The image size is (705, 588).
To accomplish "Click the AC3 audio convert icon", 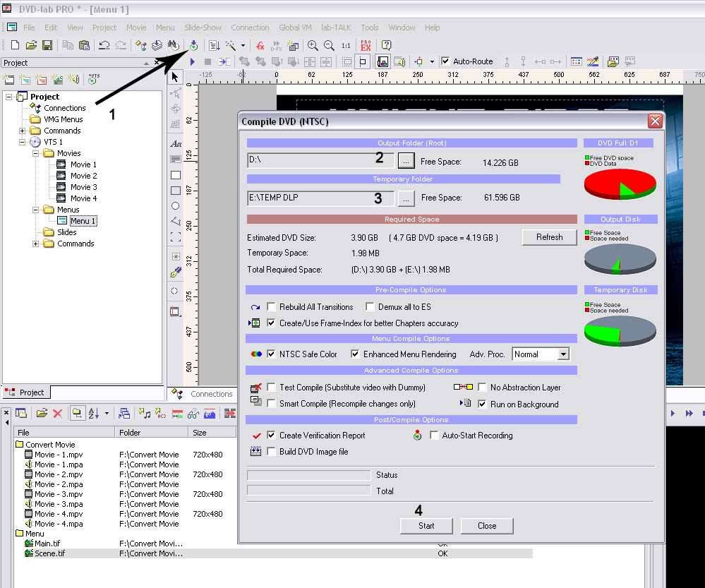I will click(160, 413).
